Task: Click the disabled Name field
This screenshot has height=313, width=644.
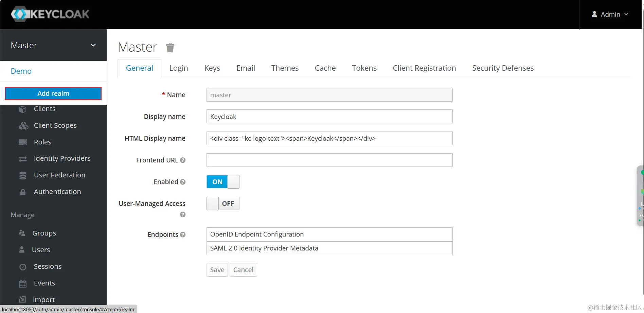Action: point(329,95)
